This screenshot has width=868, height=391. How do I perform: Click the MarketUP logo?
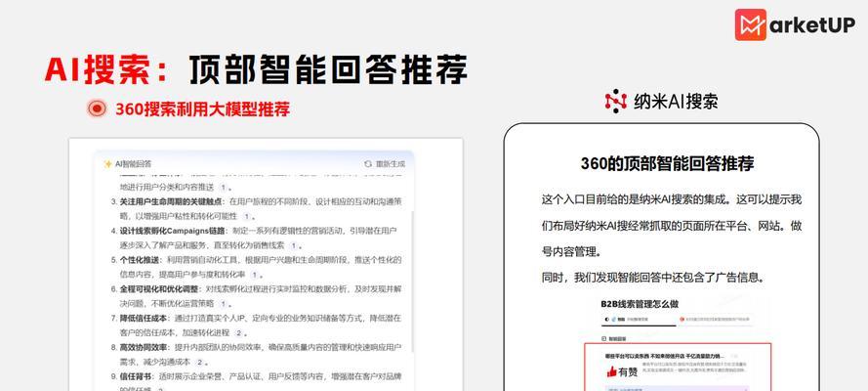click(795, 24)
